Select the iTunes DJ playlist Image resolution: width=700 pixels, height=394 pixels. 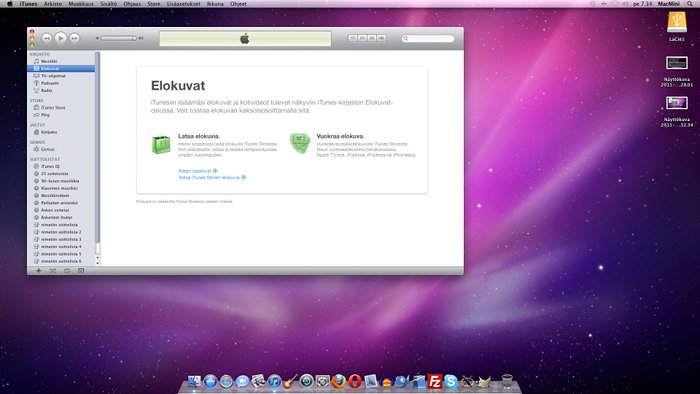click(61, 166)
